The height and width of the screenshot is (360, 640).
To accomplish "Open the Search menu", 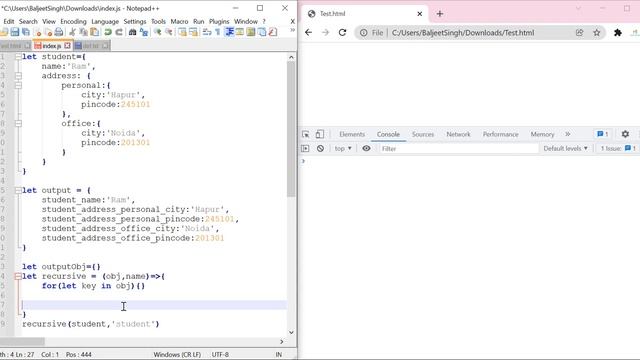I will coord(28,22).
